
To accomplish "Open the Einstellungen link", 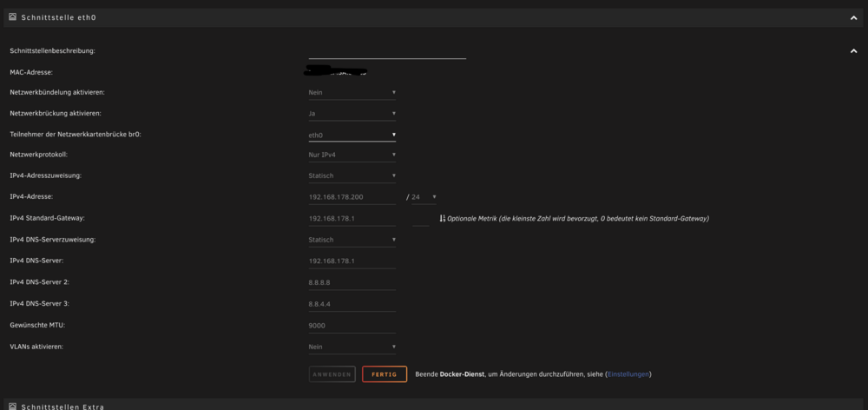I will [x=628, y=374].
